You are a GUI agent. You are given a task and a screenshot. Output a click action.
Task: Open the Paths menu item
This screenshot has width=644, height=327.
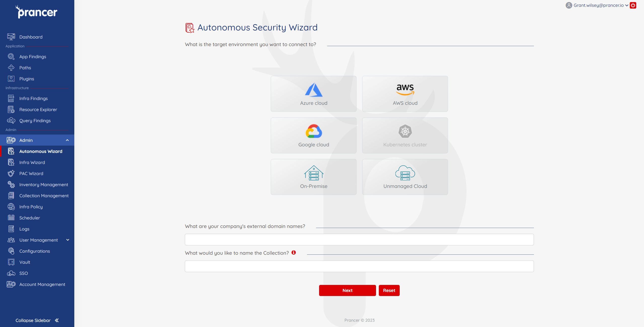click(x=25, y=68)
